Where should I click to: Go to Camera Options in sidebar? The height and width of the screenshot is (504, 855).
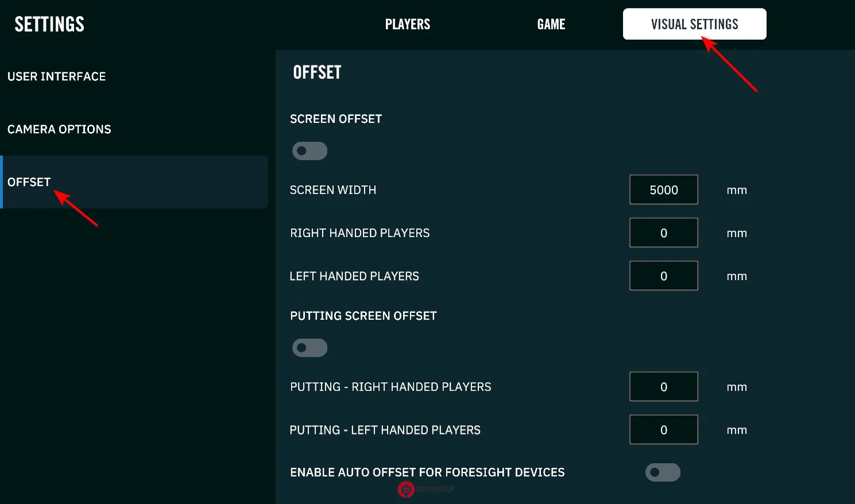point(59,129)
